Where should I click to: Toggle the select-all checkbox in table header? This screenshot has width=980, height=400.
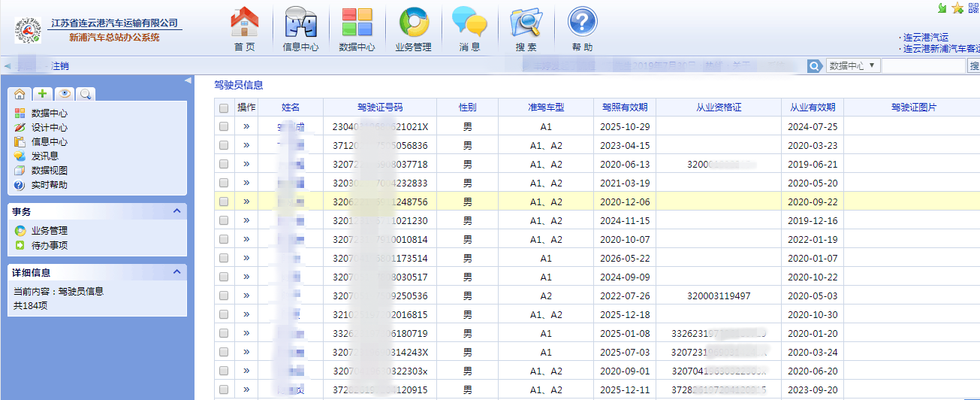click(224, 108)
